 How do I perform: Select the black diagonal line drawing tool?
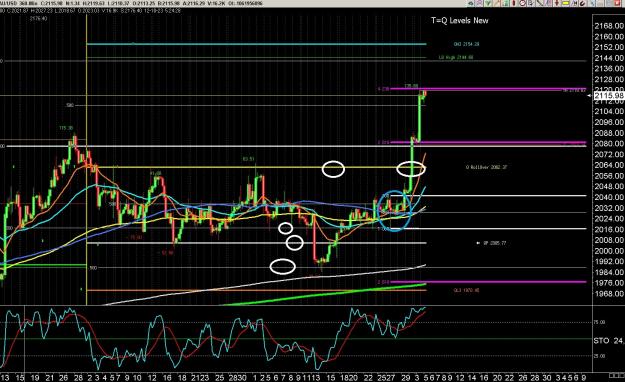pyautogui.click(x=539, y=3)
